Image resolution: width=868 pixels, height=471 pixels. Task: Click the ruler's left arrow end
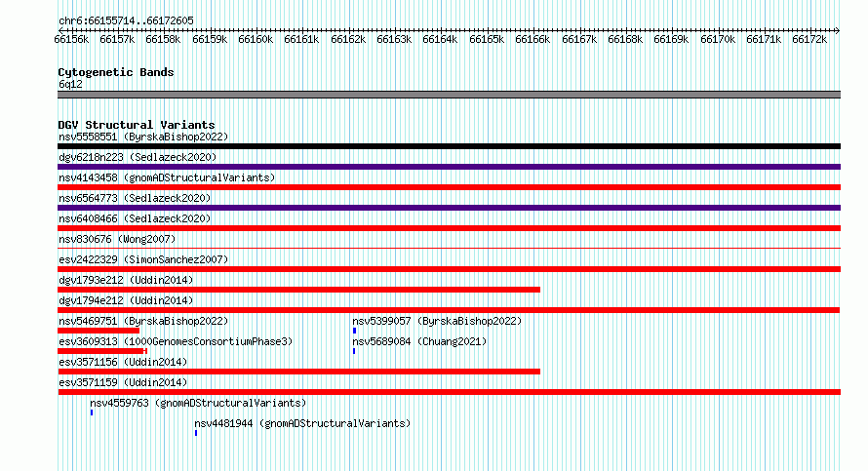click(59, 30)
